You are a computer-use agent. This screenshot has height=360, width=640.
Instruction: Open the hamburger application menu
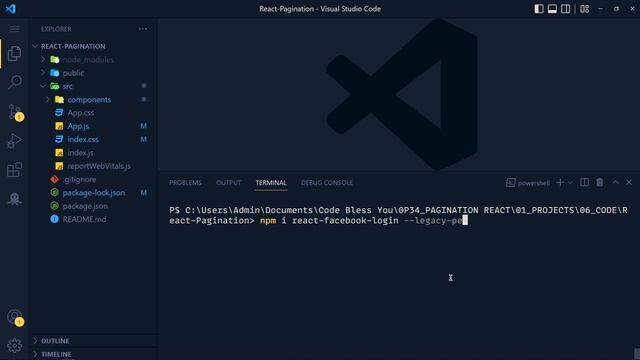14,29
